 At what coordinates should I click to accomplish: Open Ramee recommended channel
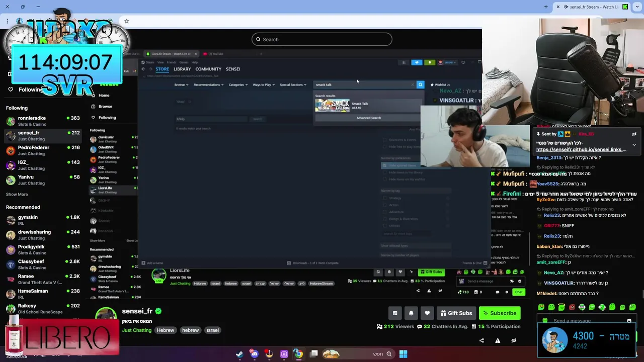(x=43, y=279)
